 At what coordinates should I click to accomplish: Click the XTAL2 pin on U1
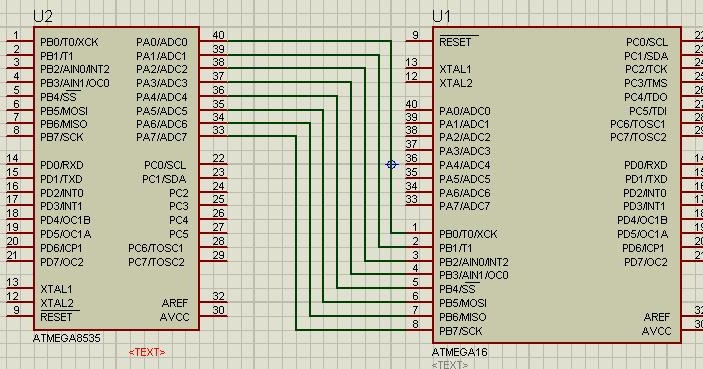click(456, 83)
